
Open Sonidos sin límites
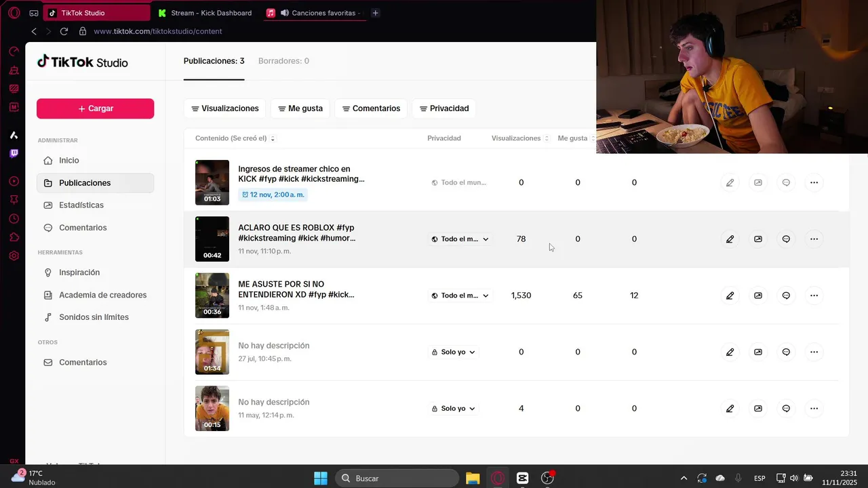[x=95, y=317]
